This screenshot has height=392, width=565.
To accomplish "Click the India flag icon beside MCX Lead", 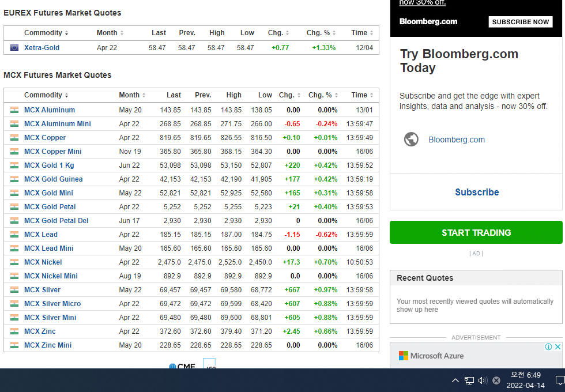I will (14, 235).
